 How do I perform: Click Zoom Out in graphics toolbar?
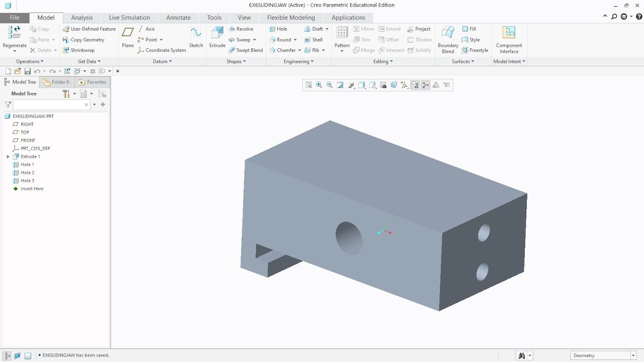point(330,85)
